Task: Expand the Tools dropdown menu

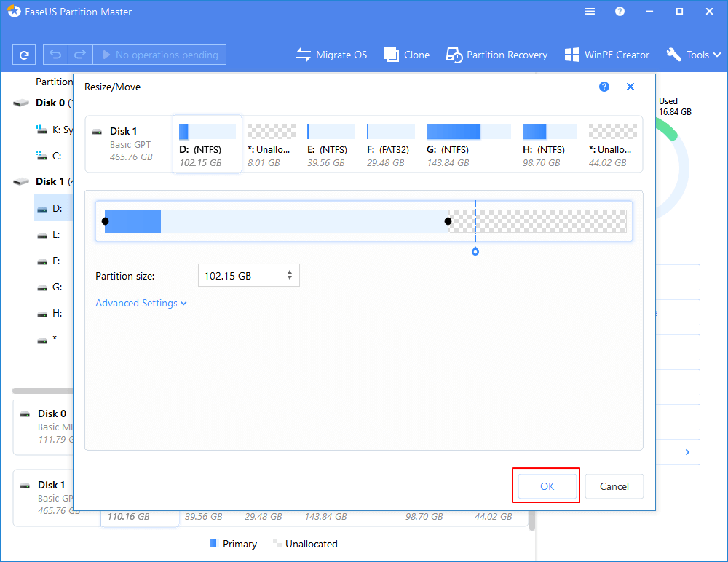Action: (x=693, y=55)
